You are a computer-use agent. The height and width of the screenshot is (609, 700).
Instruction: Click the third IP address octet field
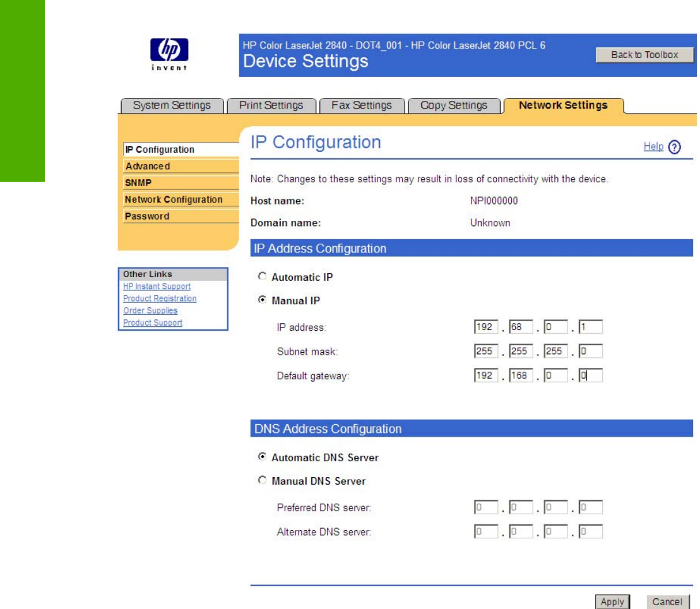click(x=555, y=327)
